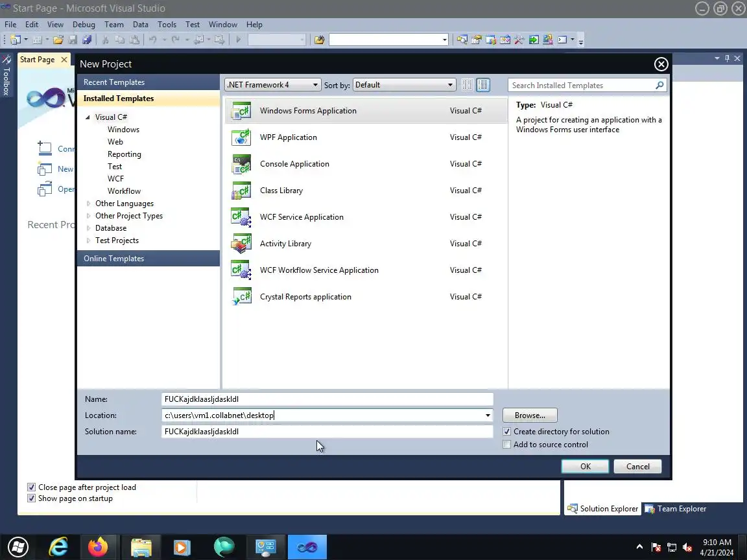747x560 pixels.
Task: Open Properties Window from the toolbar icon
Action: tap(477, 40)
